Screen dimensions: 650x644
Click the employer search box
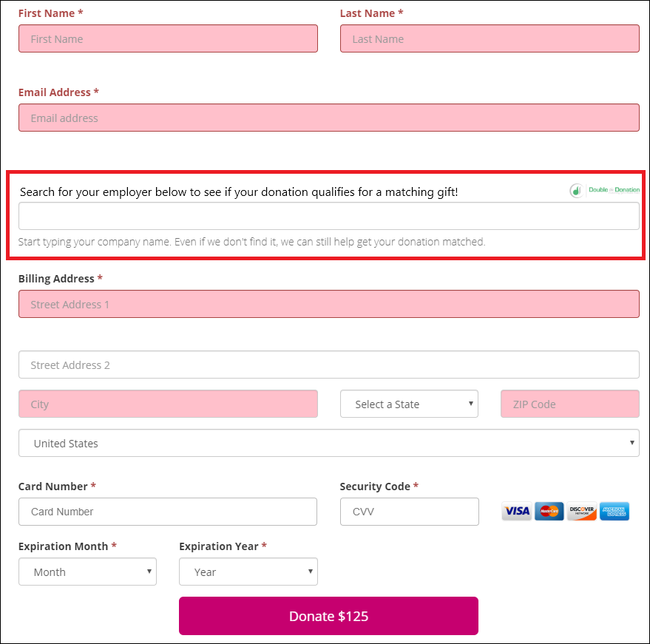click(329, 216)
